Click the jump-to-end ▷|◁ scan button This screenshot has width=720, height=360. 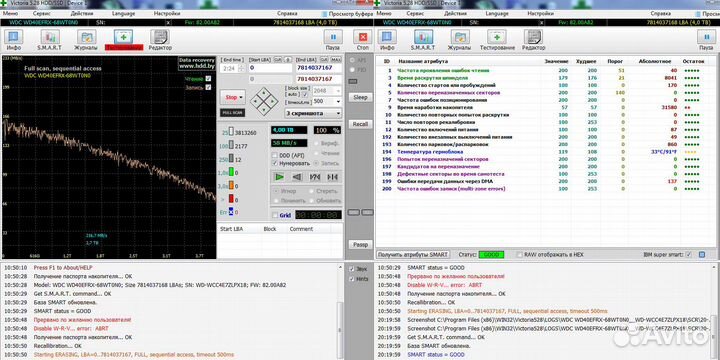click(x=332, y=177)
